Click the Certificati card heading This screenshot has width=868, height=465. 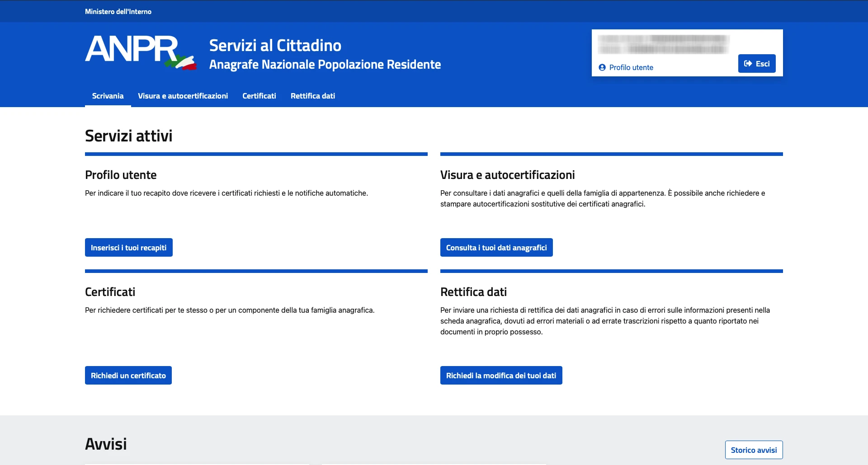pos(110,292)
